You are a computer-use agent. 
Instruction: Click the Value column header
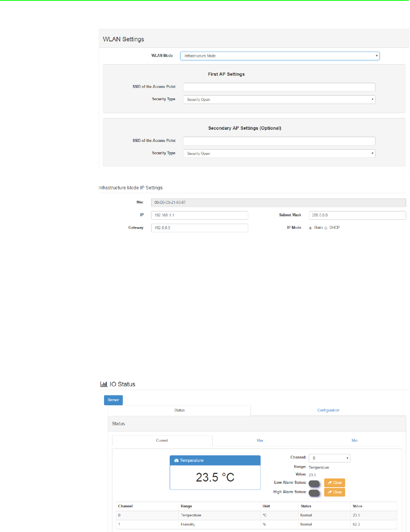[358, 506]
